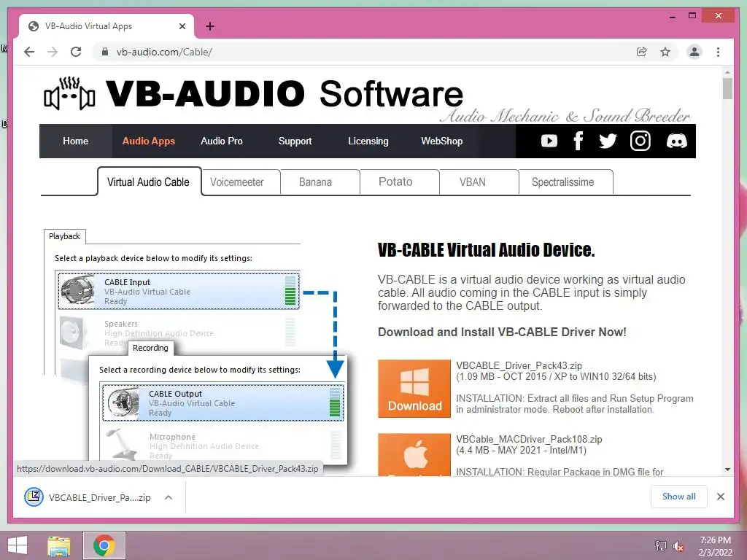Open Windows Start button

[18, 545]
